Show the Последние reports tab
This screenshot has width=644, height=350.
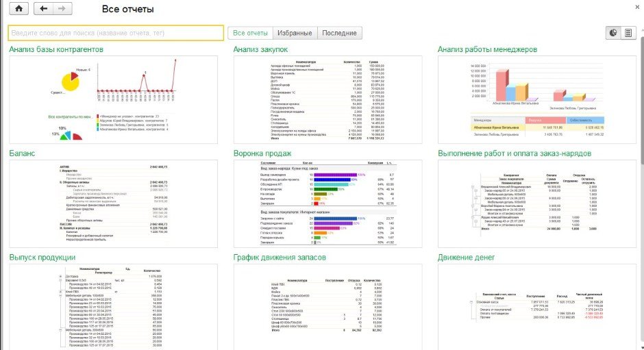click(x=339, y=33)
